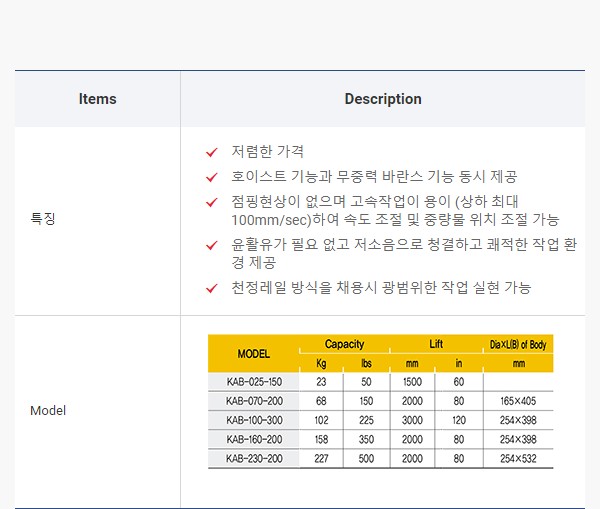600x509 pixels.
Task: Click the checkmark next to 호이스트 기능과 무중력 바란스
Action: (x=211, y=177)
